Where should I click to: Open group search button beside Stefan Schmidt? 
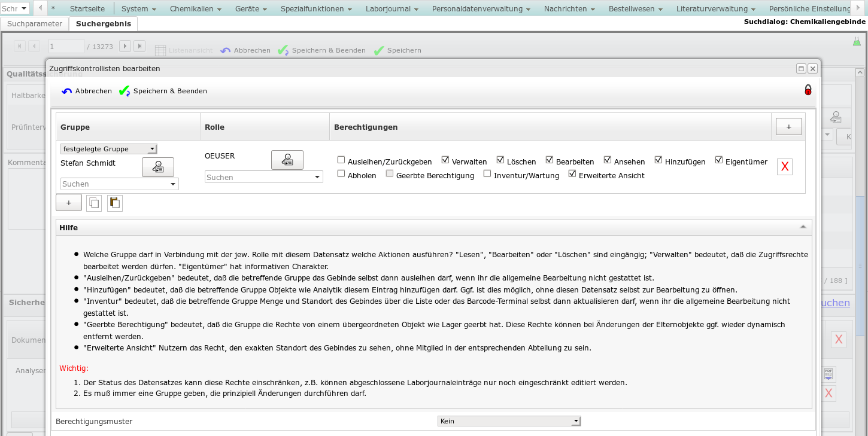(x=157, y=167)
